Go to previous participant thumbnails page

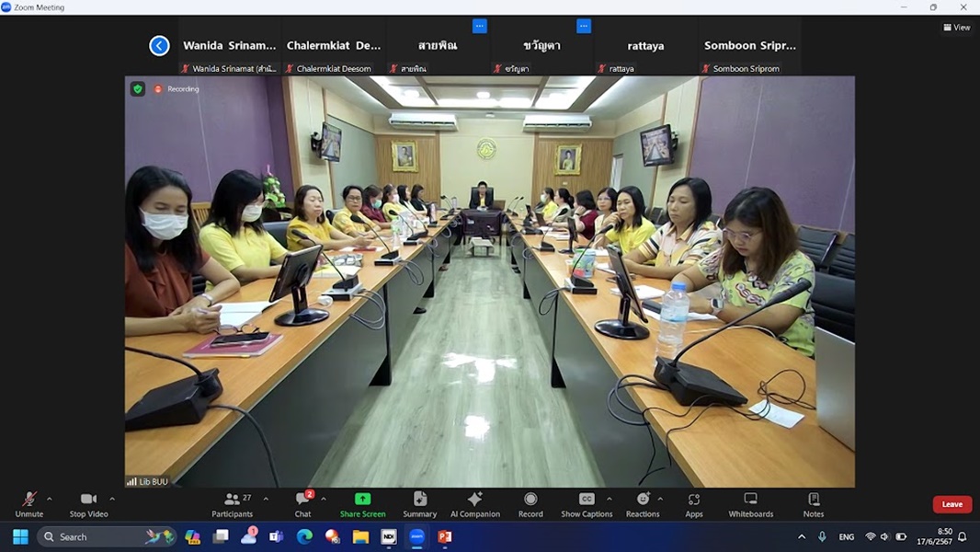tap(159, 45)
